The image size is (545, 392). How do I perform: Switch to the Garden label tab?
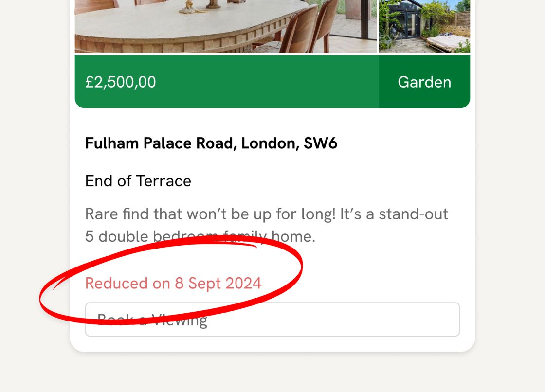click(x=424, y=82)
